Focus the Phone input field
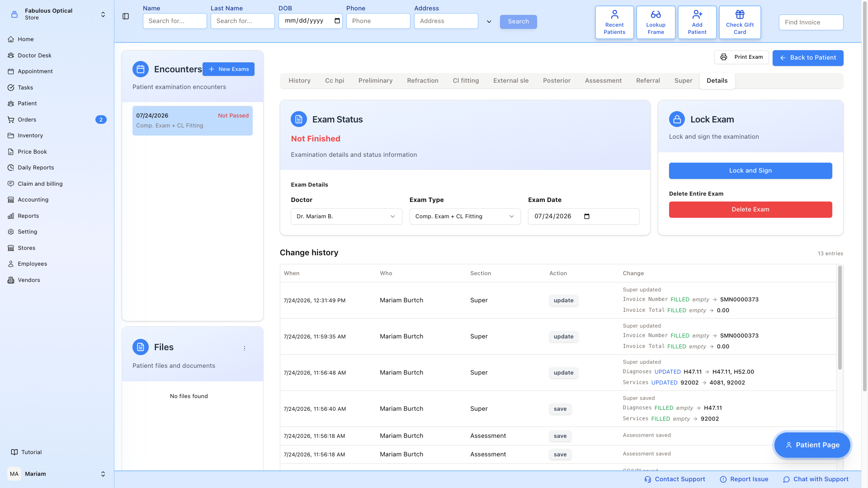This screenshot has height=488, width=868. tap(378, 21)
